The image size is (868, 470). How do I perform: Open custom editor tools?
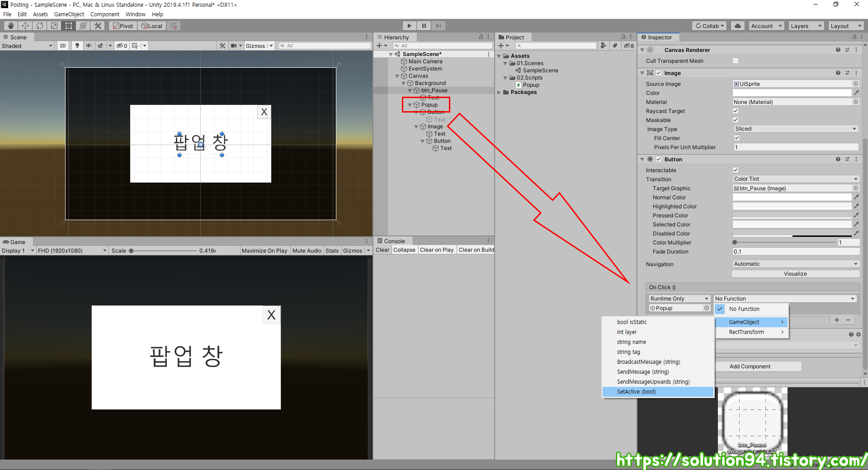coord(98,26)
